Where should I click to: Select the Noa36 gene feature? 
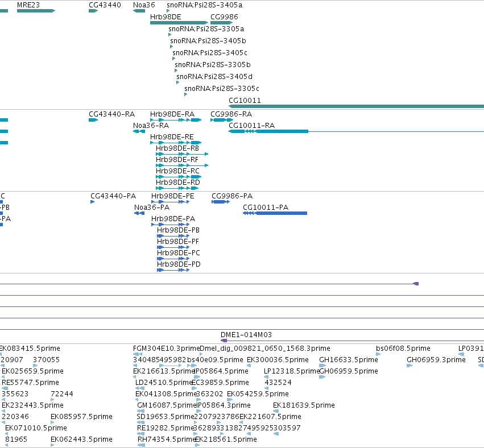coord(139,11)
